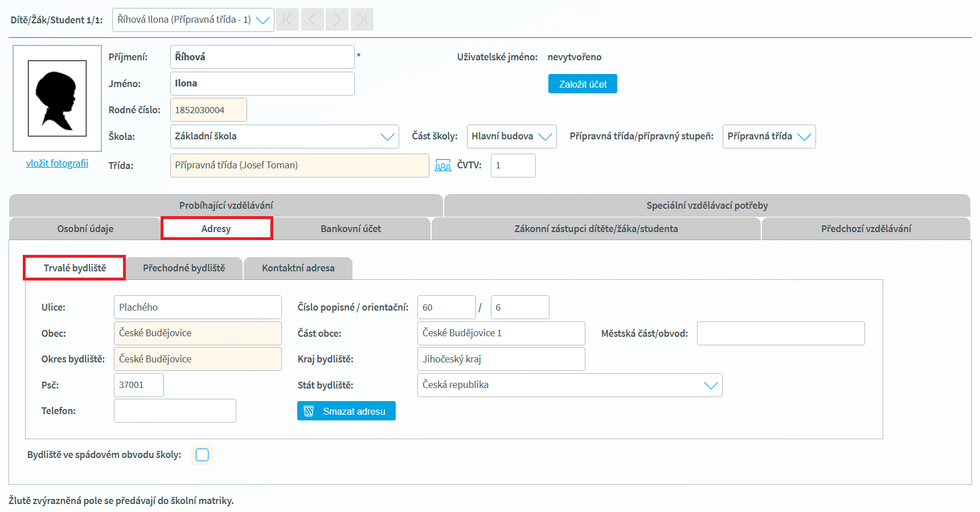Open the Bankovní účet tab

pos(351,229)
